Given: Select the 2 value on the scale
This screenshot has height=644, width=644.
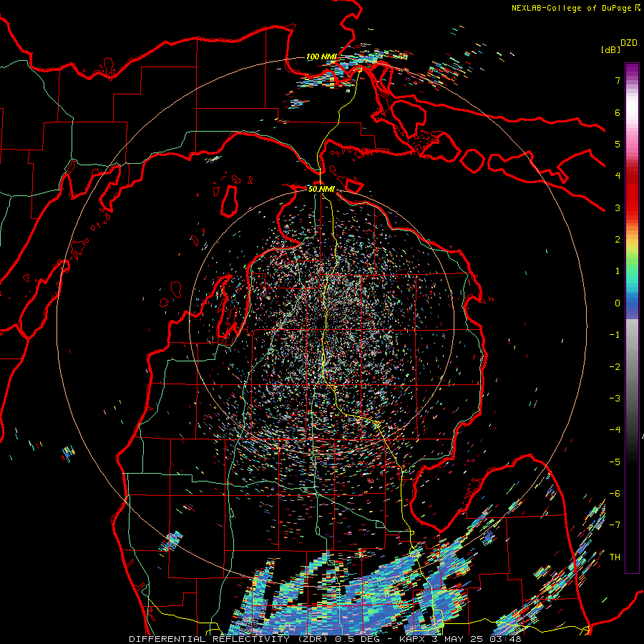Looking at the screenshot, I should [618, 240].
